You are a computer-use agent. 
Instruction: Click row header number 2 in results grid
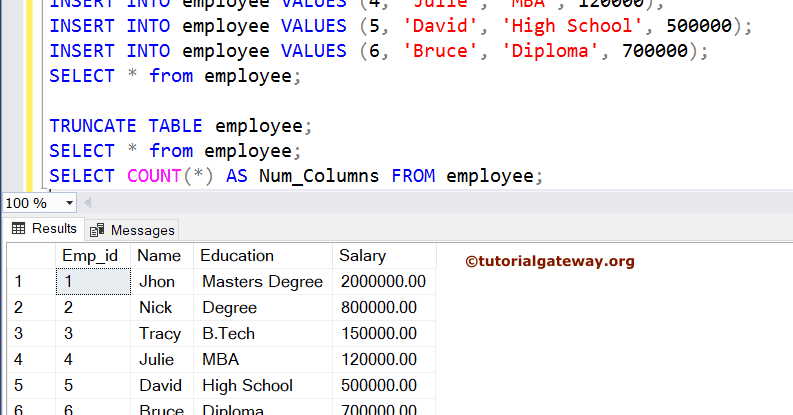click(31, 307)
